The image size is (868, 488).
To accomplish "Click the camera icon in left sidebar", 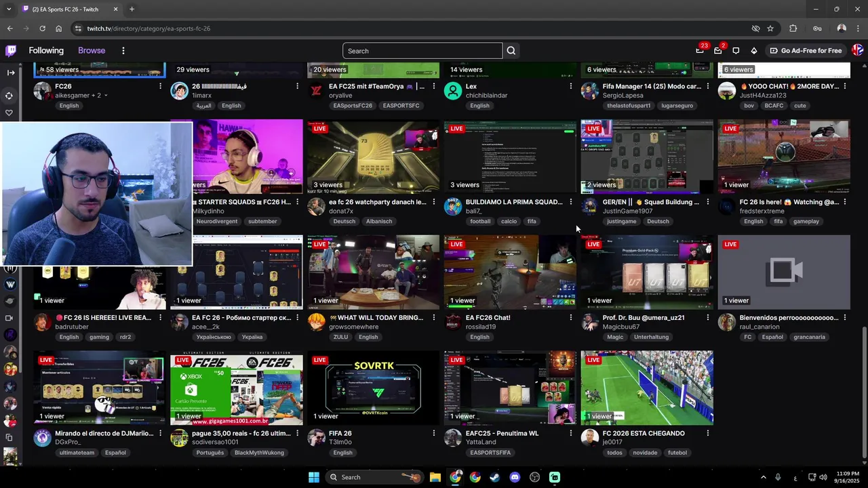I will 9,318.
